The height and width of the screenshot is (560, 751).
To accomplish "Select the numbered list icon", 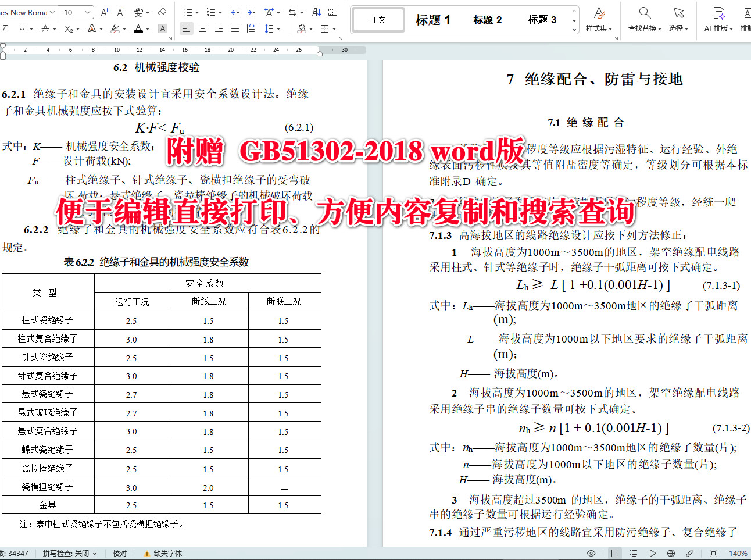I will click(x=212, y=12).
